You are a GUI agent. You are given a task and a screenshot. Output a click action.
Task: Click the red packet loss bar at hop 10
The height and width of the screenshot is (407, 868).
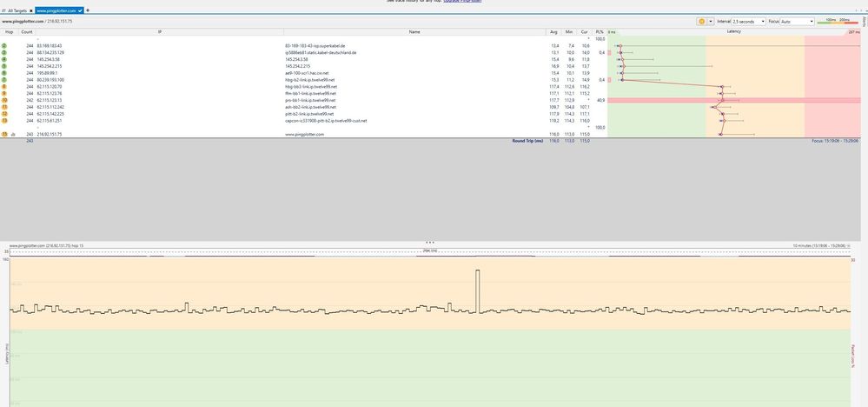(734, 100)
